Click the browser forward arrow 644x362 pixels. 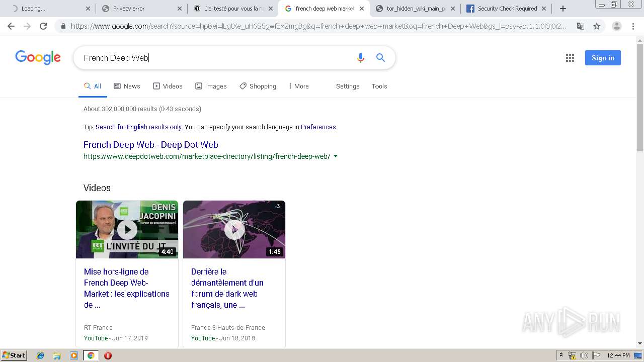coord(27,26)
